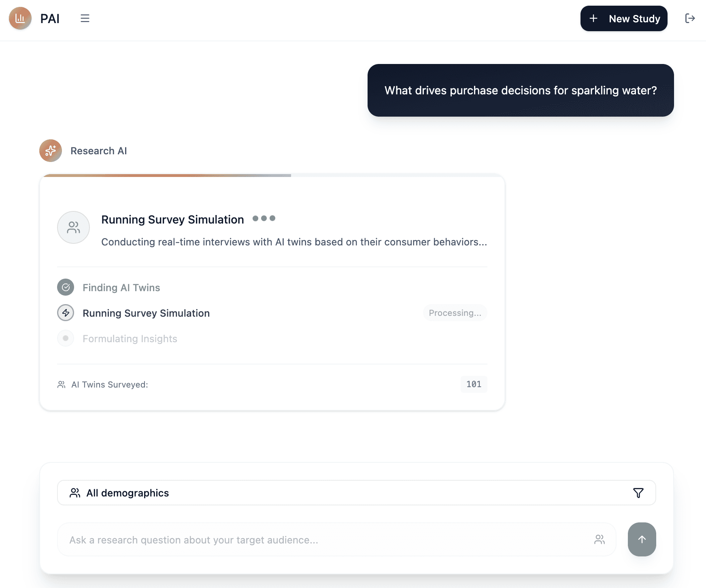Click the pending dot icon for Formulating Insights
Viewport: 706px width, 588px height.
click(x=66, y=338)
